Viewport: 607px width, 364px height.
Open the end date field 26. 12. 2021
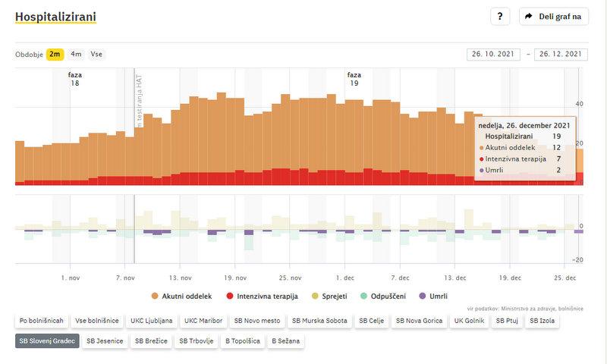561,55
